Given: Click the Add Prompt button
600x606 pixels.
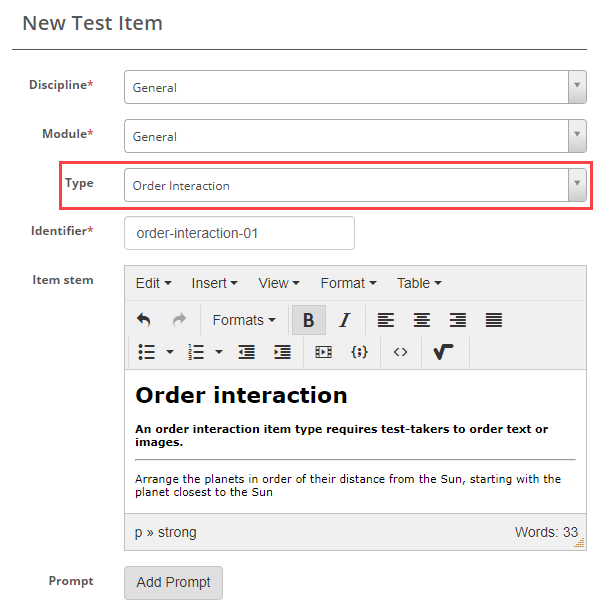Looking at the screenshot, I should [173, 583].
